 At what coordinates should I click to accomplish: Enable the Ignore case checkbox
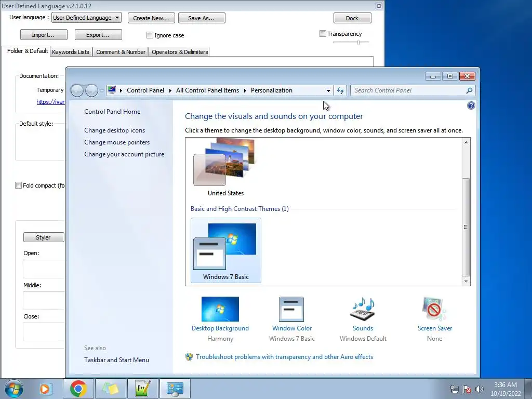pyautogui.click(x=150, y=35)
